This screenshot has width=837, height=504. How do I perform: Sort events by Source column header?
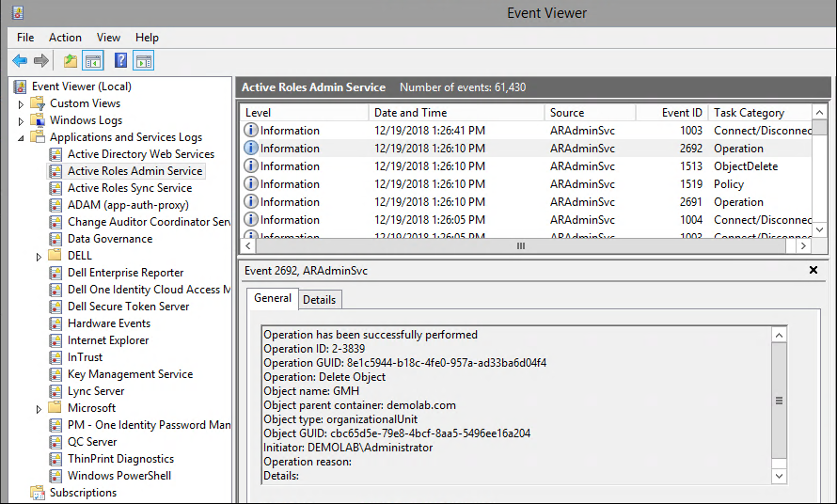590,113
